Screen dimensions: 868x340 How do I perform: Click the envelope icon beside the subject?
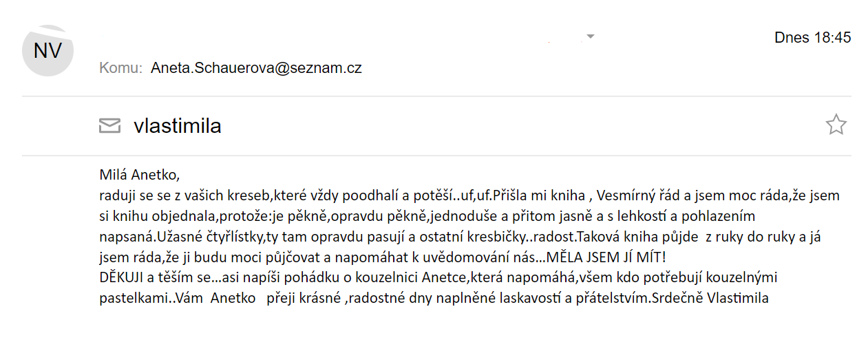110,126
